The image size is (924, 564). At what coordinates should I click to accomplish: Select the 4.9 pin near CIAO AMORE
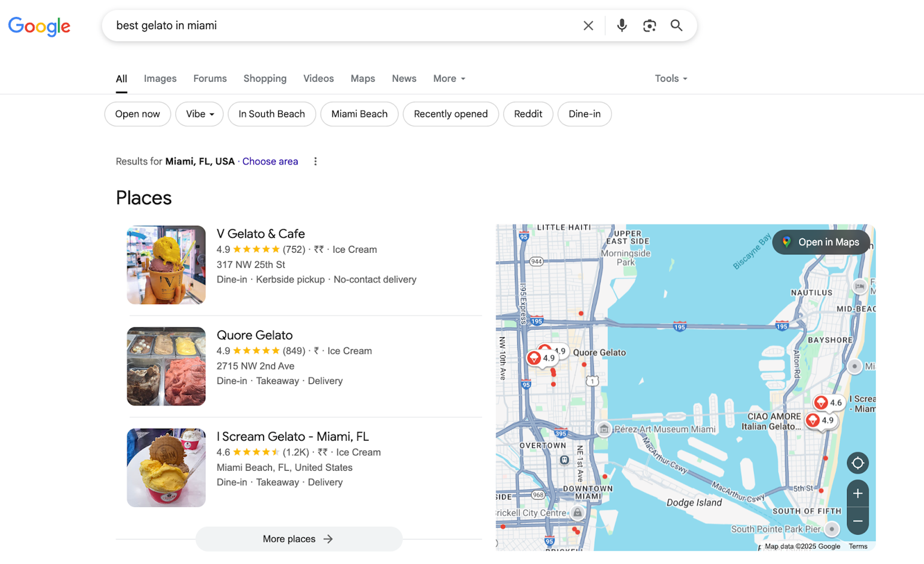(821, 420)
